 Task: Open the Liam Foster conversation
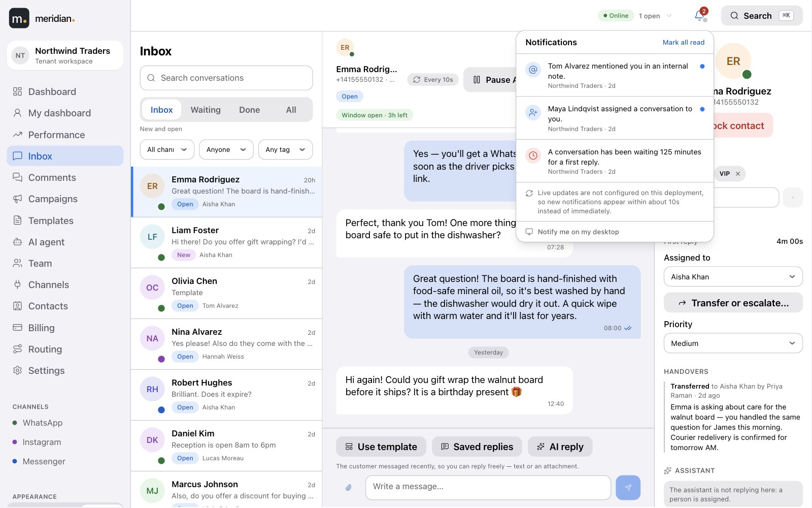[x=226, y=242]
